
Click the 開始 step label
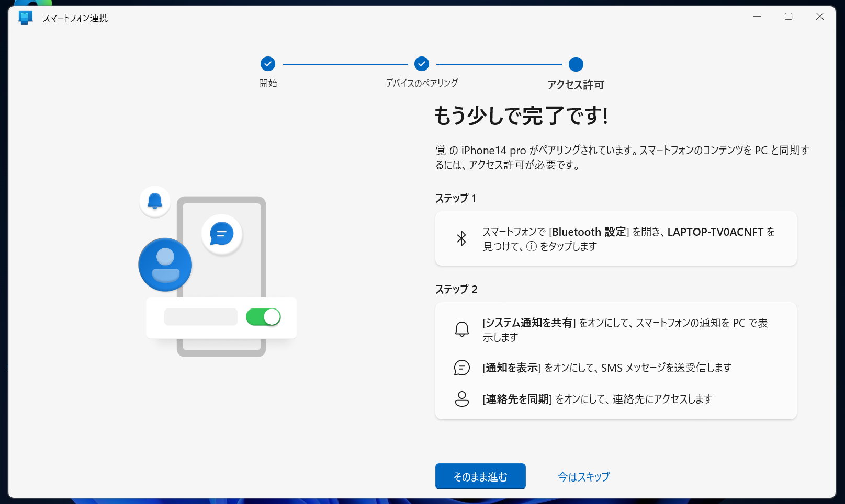click(x=268, y=83)
